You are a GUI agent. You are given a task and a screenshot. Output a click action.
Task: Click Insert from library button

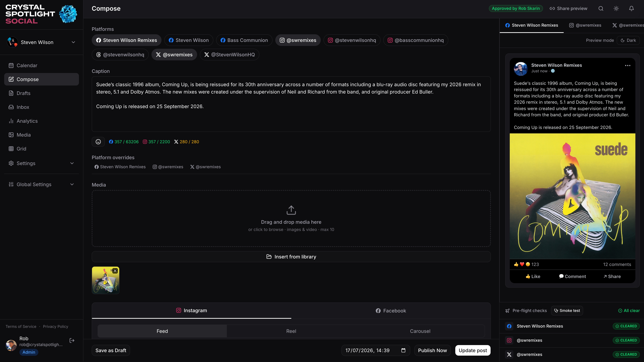pyautogui.click(x=291, y=257)
